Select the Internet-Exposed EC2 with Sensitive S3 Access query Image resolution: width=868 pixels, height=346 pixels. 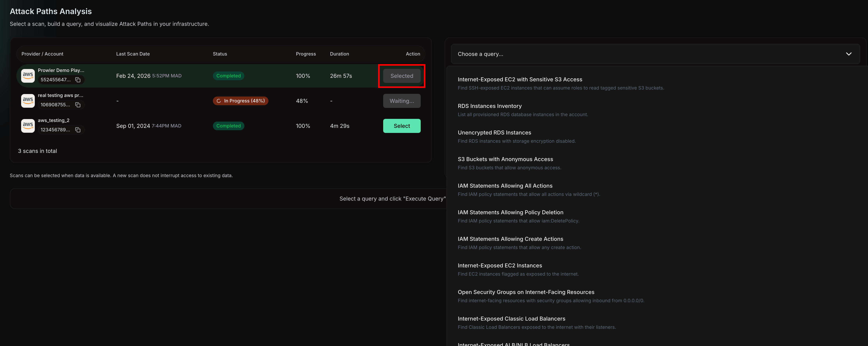coord(520,79)
